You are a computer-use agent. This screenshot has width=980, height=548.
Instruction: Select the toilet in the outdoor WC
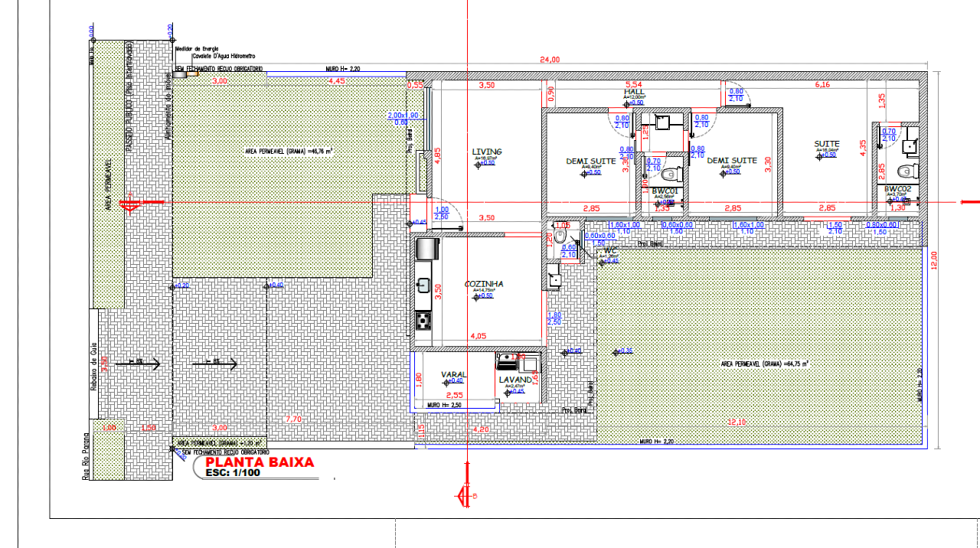(x=559, y=235)
